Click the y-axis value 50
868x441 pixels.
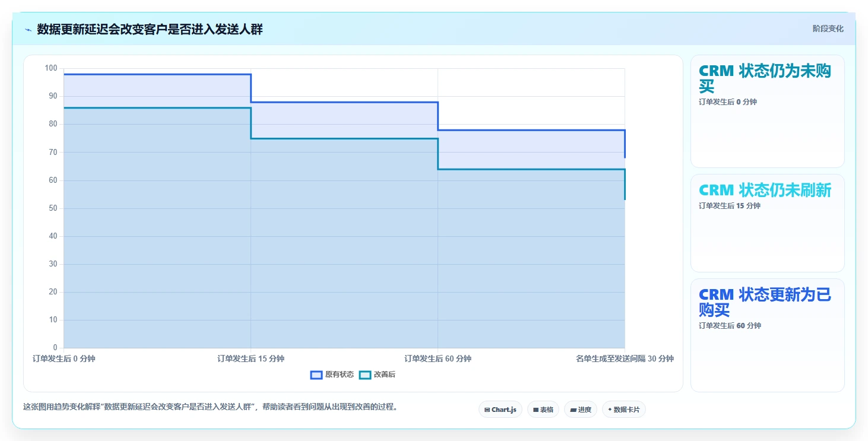point(53,208)
